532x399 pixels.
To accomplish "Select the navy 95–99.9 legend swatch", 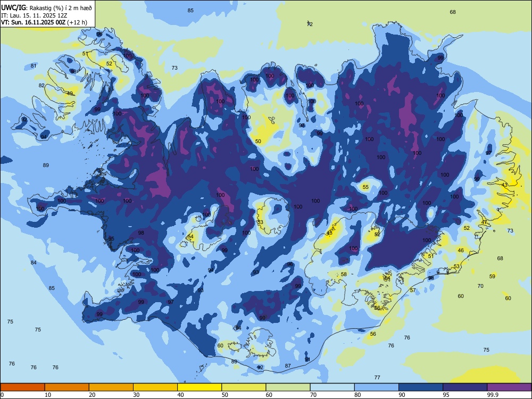I will point(465,387).
